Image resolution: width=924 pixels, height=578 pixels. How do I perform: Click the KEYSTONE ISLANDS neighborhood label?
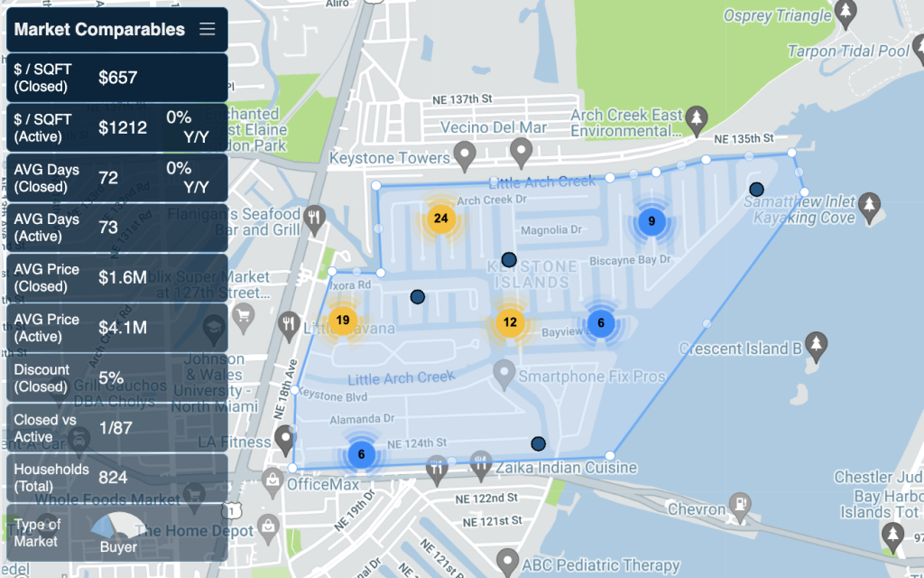[532, 275]
